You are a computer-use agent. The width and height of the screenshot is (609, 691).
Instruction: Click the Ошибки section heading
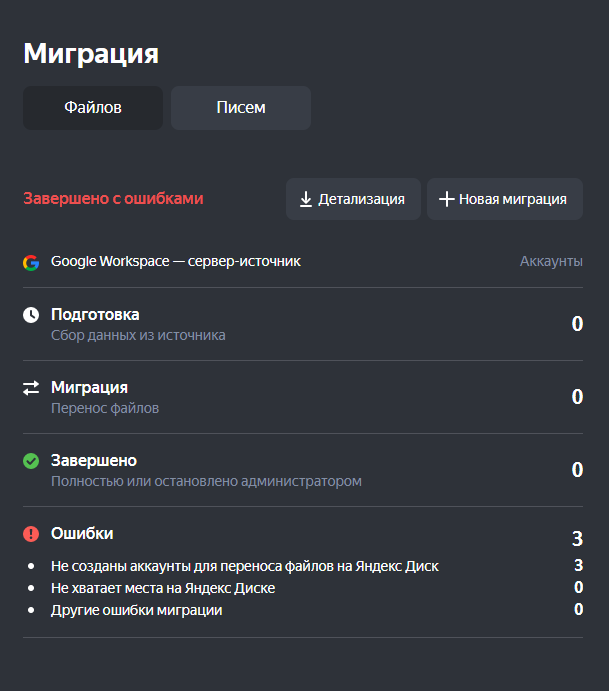point(82,534)
